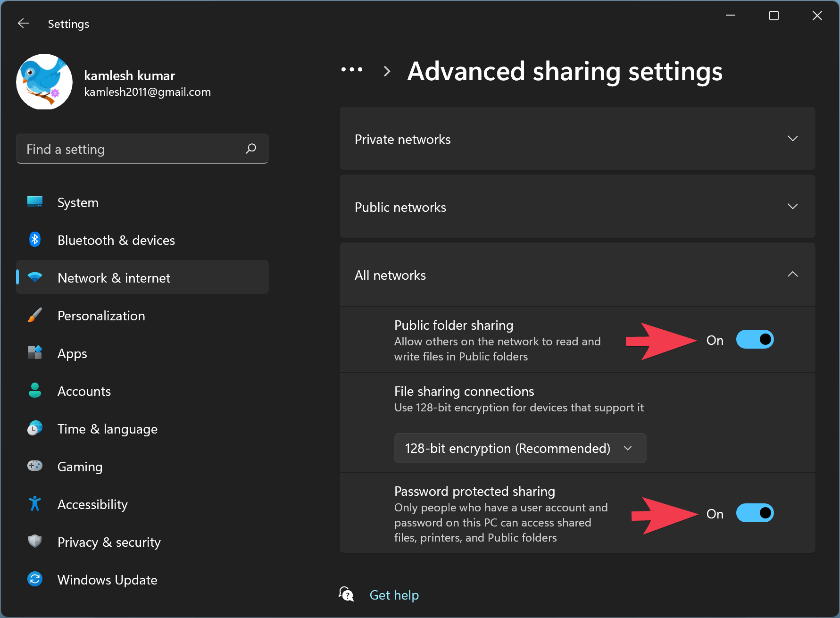Click the Get help link
Viewport: 840px width, 618px height.
click(394, 594)
